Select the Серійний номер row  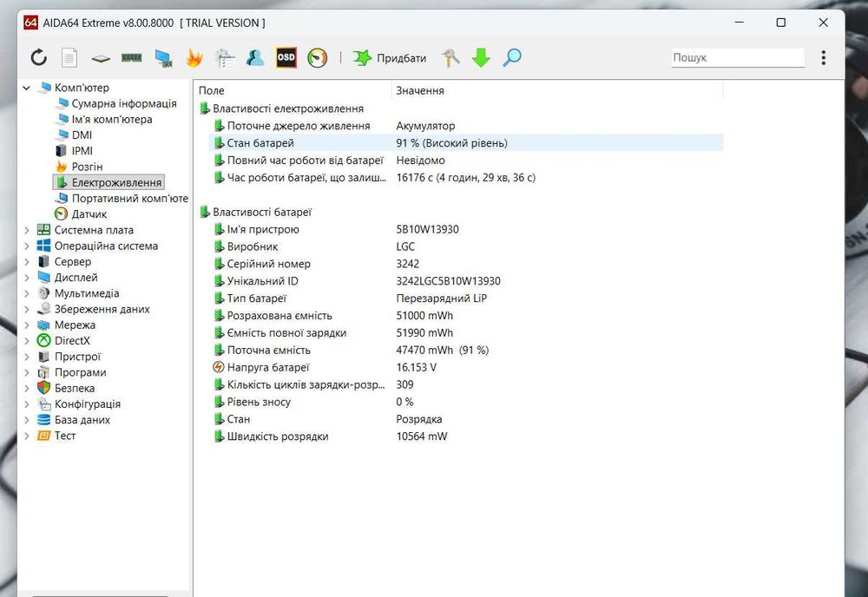pyautogui.click(x=466, y=264)
